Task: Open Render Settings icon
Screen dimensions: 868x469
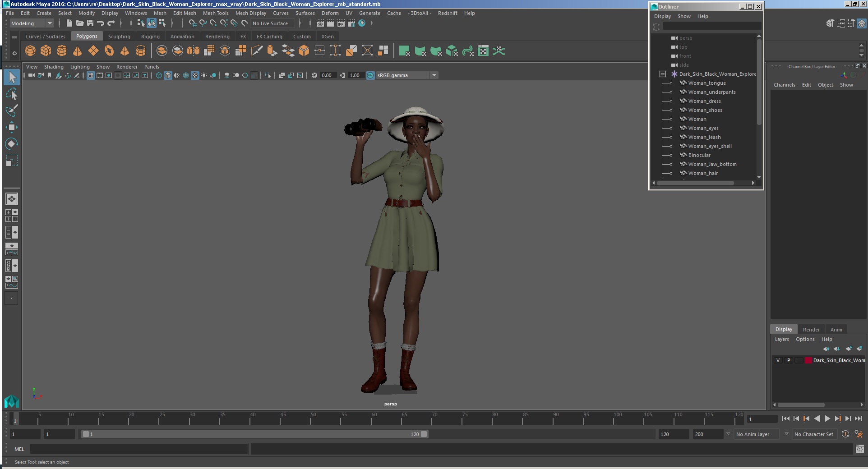Action: click(351, 23)
